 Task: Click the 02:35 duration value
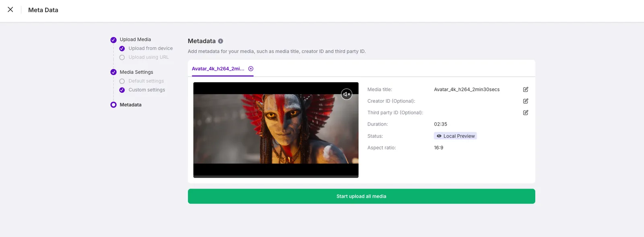440,124
